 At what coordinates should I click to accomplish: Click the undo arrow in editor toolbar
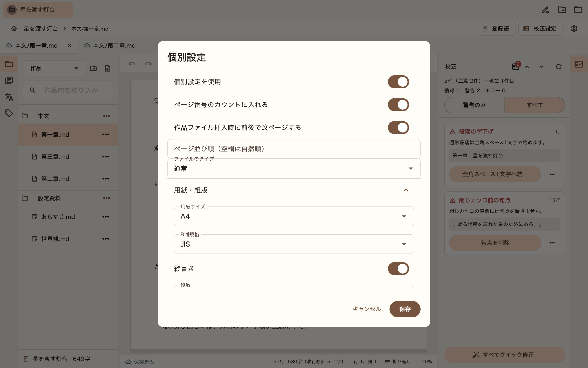click(x=132, y=64)
